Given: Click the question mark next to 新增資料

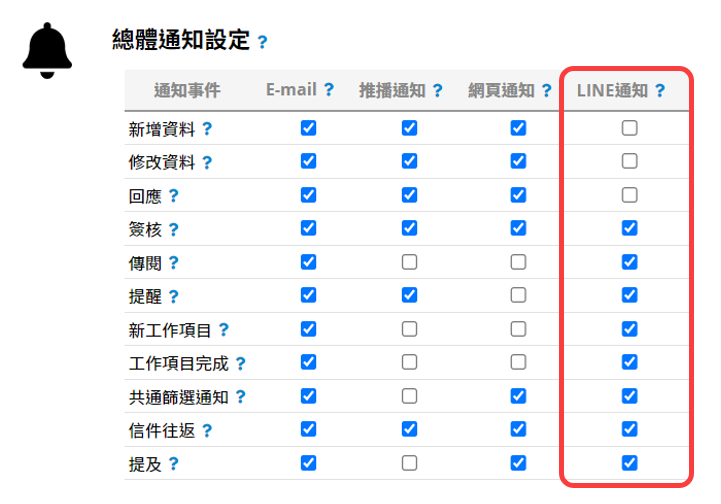Looking at the screenshot, I should (x=207, y=129).
